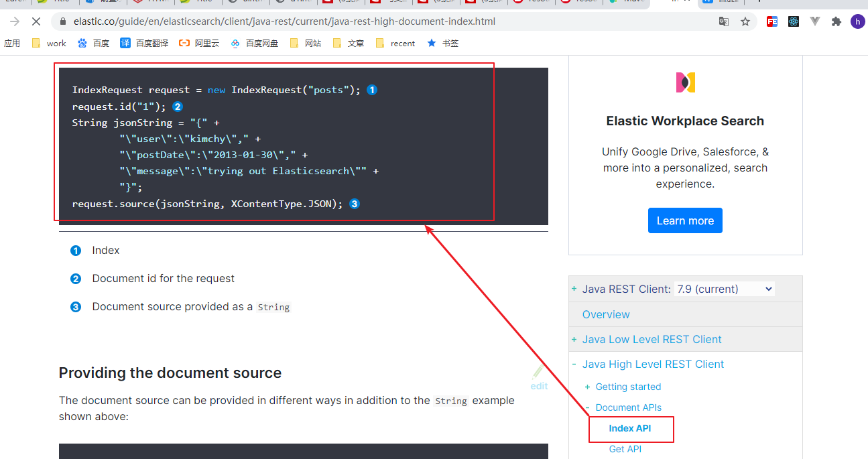The height and width of the screenshot is (459, 868).
Task: Open the 'Java REST Client:' sidebar link
Action: (626, 289)
